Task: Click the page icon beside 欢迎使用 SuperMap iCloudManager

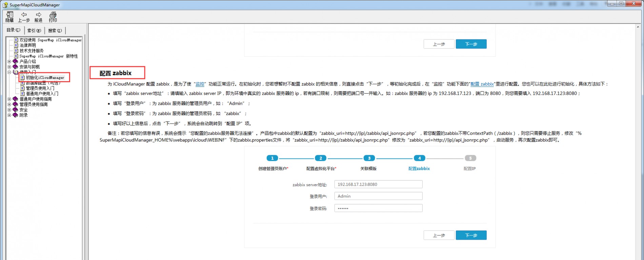Action: tap(16, 40)
